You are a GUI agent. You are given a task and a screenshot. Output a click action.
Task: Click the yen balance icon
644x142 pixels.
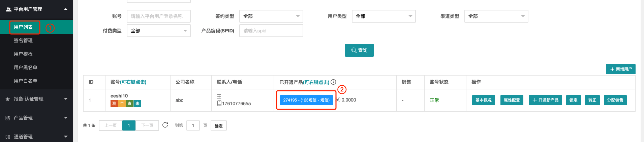click(x=338, y=100)
